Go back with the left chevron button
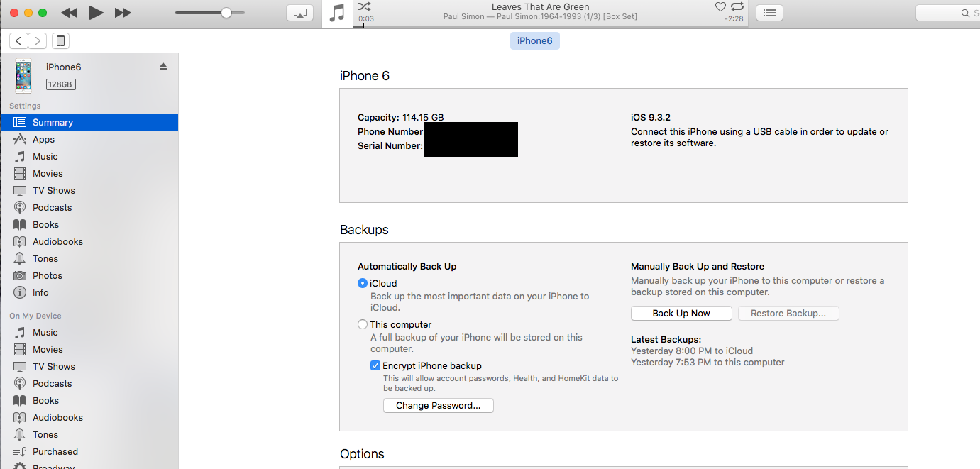This screenshot has height=469, width=980. (19, 40)
